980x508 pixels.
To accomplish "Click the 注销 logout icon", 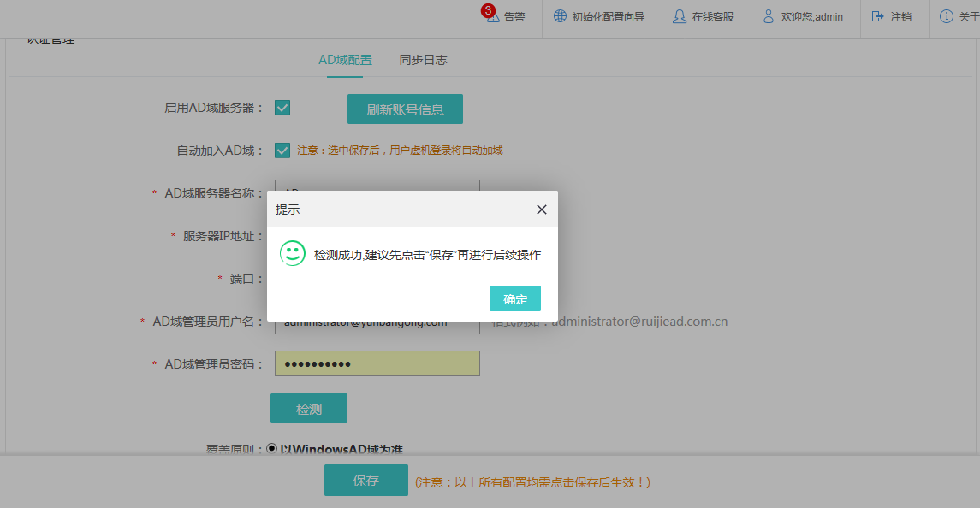I will click(x=877, y=16).
